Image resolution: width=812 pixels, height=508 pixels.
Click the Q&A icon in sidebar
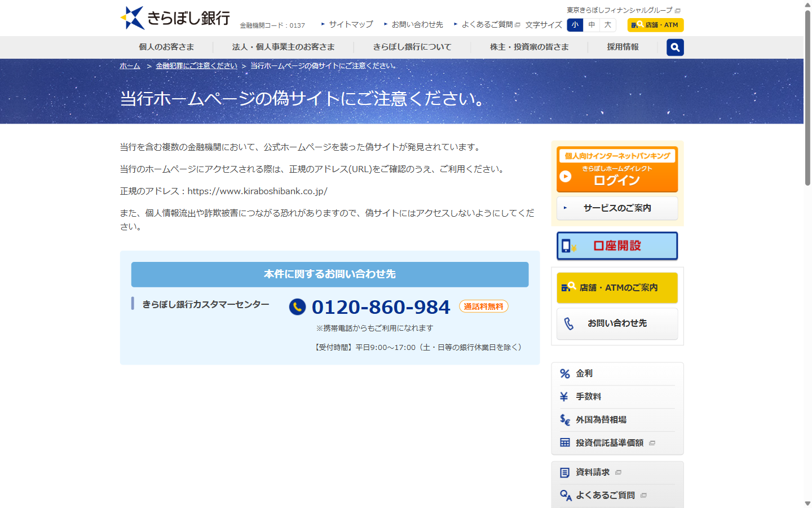566,496
